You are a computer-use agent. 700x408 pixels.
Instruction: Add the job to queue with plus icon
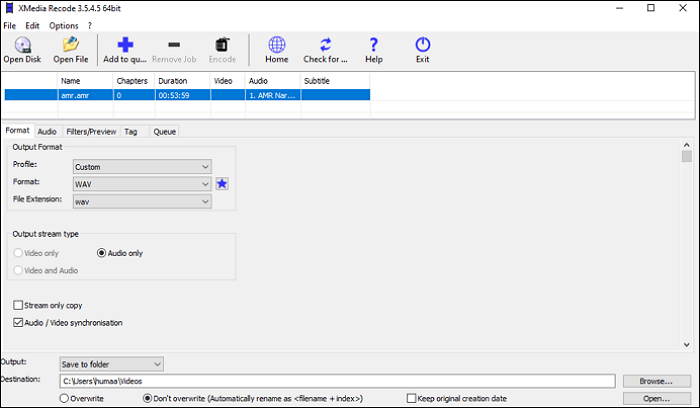[125, 45]
